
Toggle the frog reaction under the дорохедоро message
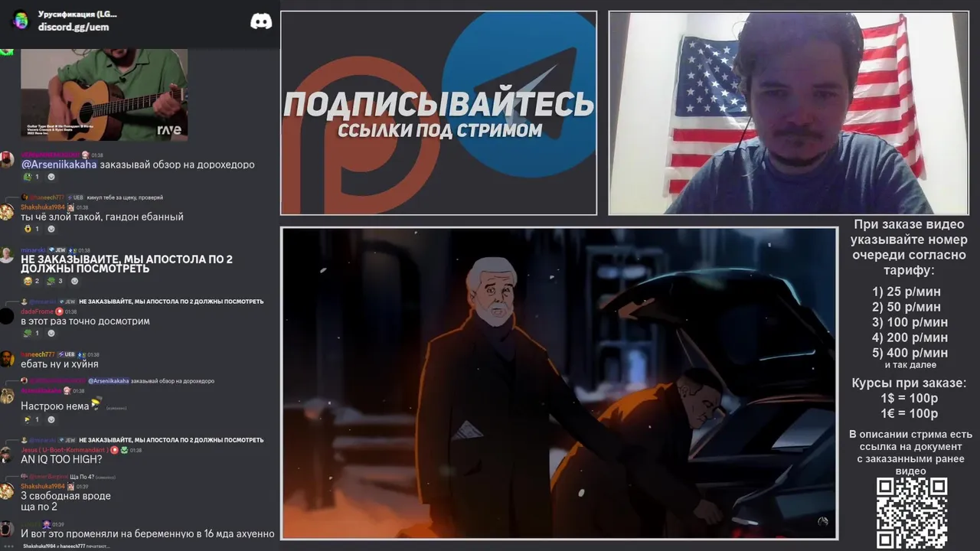point(31,177)
